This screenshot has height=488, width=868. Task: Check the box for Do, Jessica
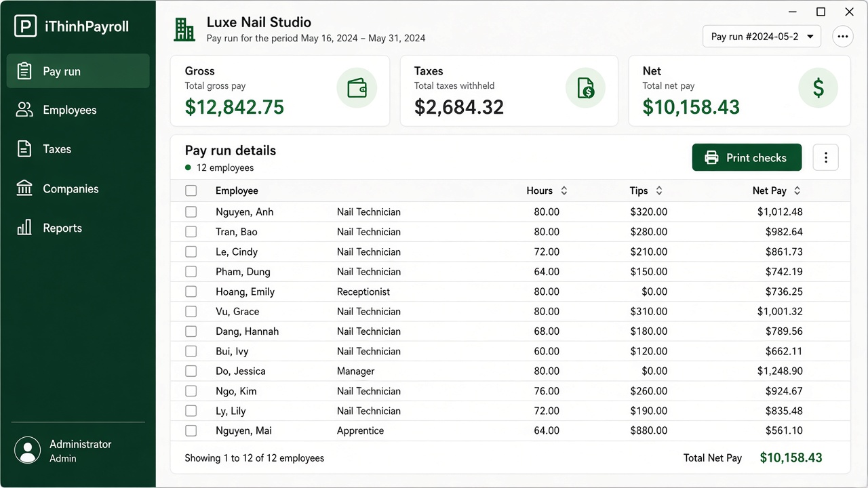(191, 371)
